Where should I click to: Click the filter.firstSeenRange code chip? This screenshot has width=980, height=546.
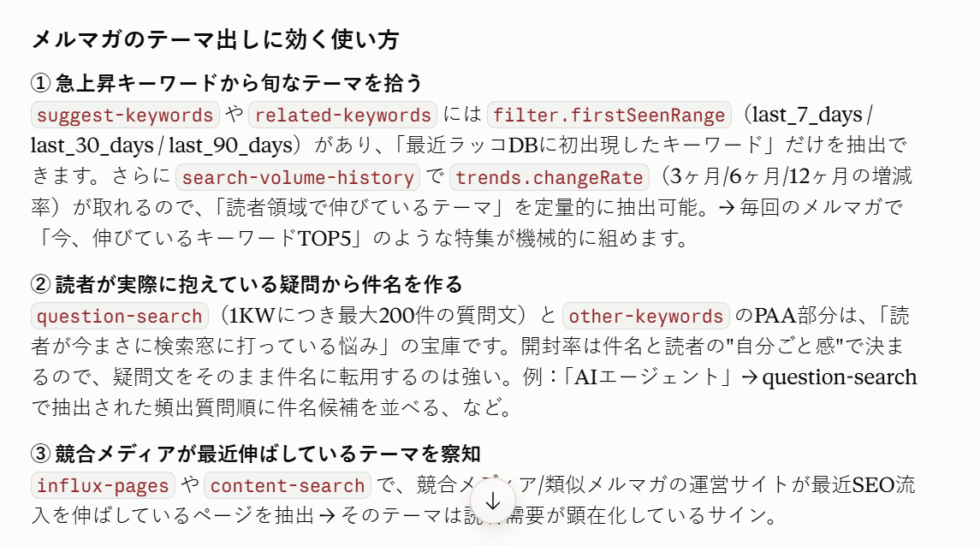[609, 115]
